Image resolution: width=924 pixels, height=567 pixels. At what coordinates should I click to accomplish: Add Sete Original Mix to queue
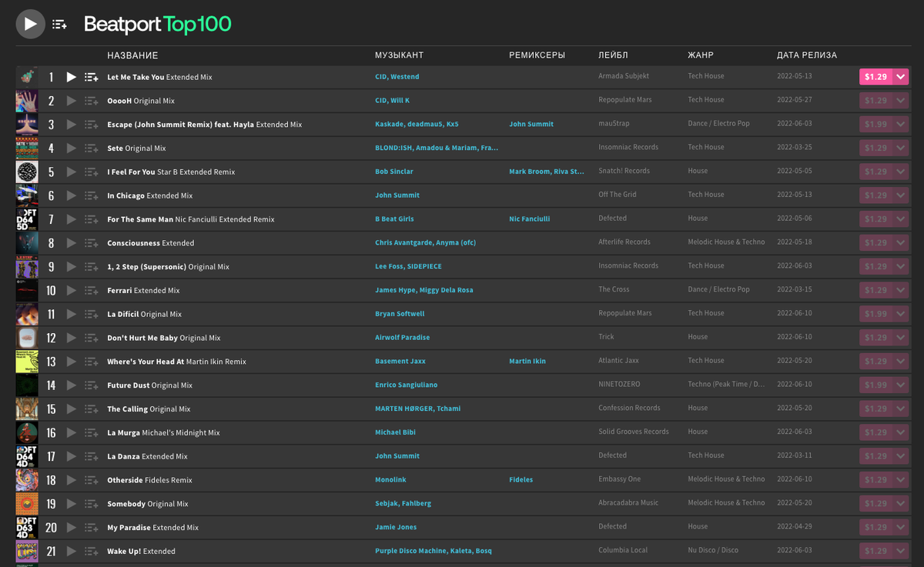[92, 148]
